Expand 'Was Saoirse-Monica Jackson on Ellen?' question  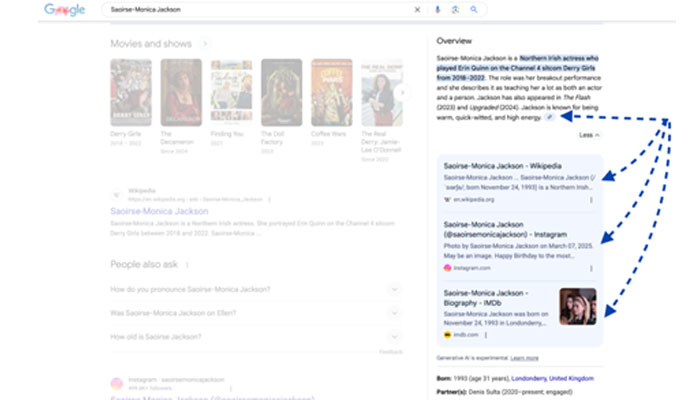click(394, 313)
